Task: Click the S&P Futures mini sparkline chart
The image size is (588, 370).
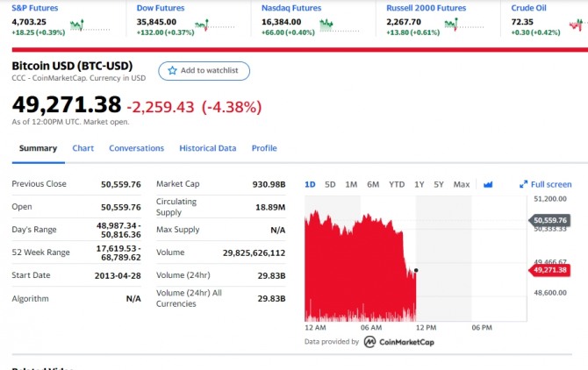Action: click(78, 25)
